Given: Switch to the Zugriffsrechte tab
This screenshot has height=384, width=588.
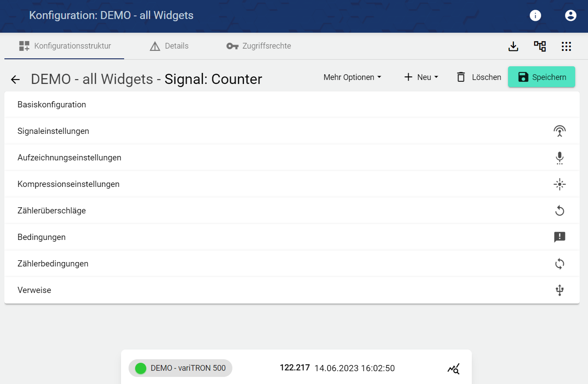Looking at the screenshot, I should [x=259, y=46].
